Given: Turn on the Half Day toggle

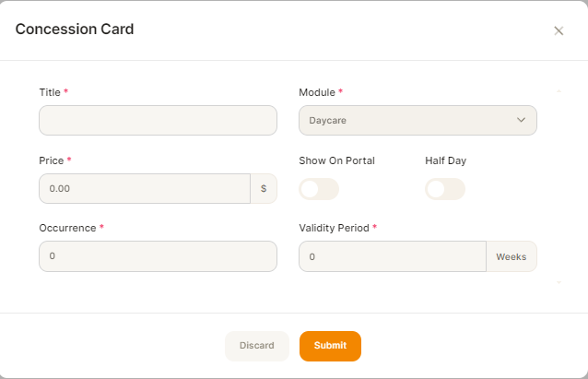Looking at the screenshot, I should point(445,189).
